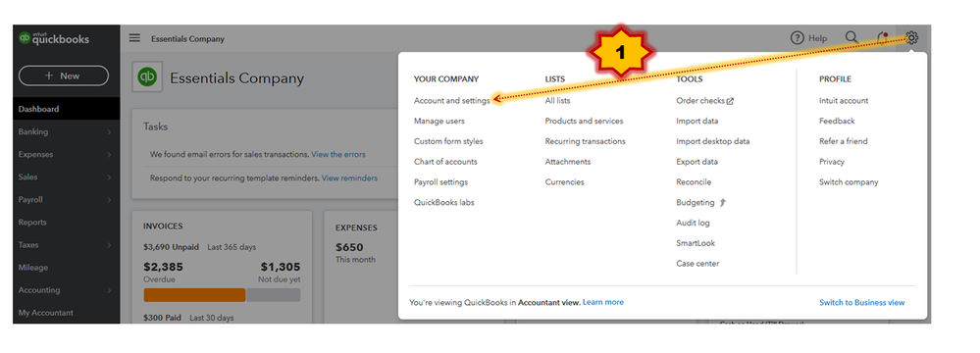The width and height of the screenshot is (980, 353).
Task: Select Dashboard in the sidebar
Action: point(67,109)
